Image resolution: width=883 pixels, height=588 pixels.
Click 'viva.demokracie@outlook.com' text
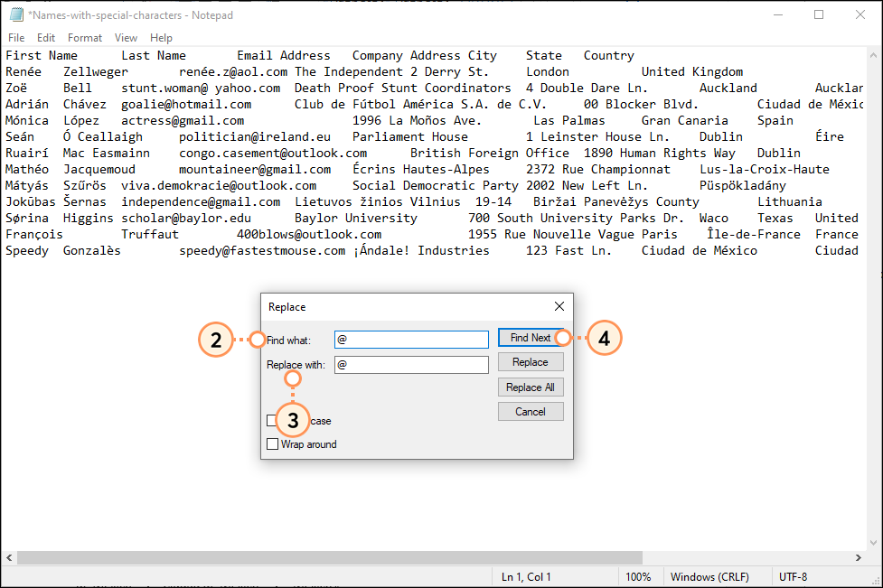pos(219,186)
